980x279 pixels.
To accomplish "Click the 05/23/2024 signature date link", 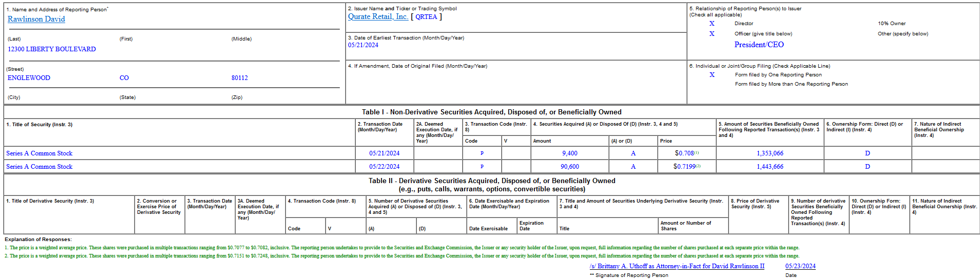I will [x=800, y=266].
